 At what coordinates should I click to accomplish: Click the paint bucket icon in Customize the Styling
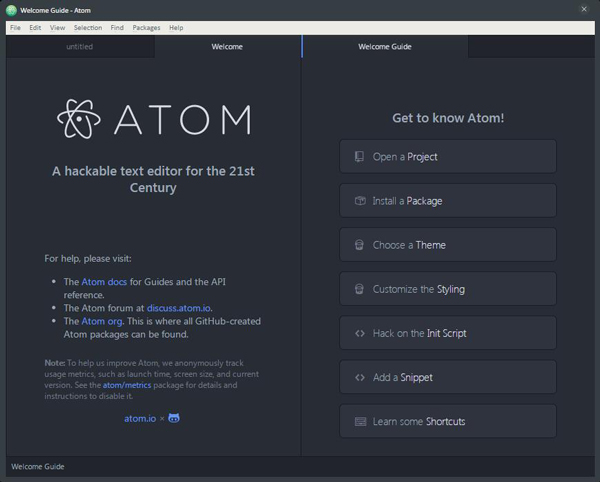click(x=359, y=289)
